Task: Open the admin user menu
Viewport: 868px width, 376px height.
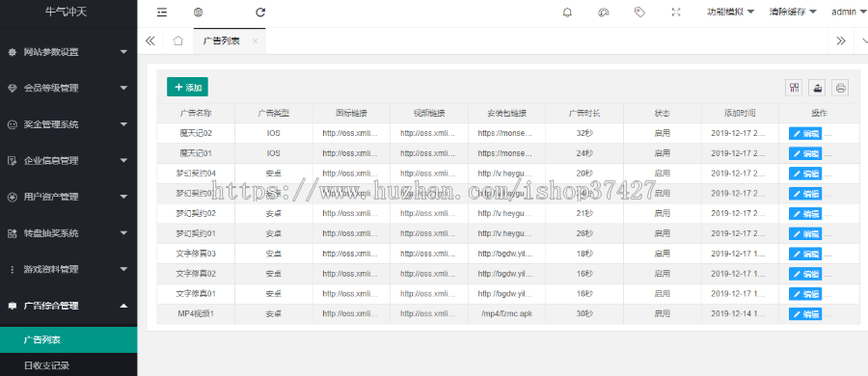Action: [849, 13]
